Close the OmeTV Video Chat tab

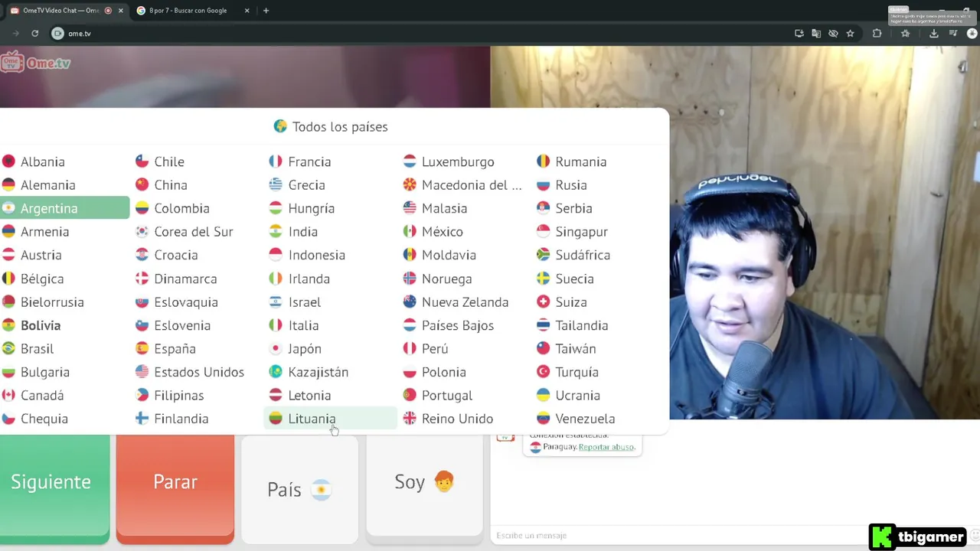click(120, 11)
